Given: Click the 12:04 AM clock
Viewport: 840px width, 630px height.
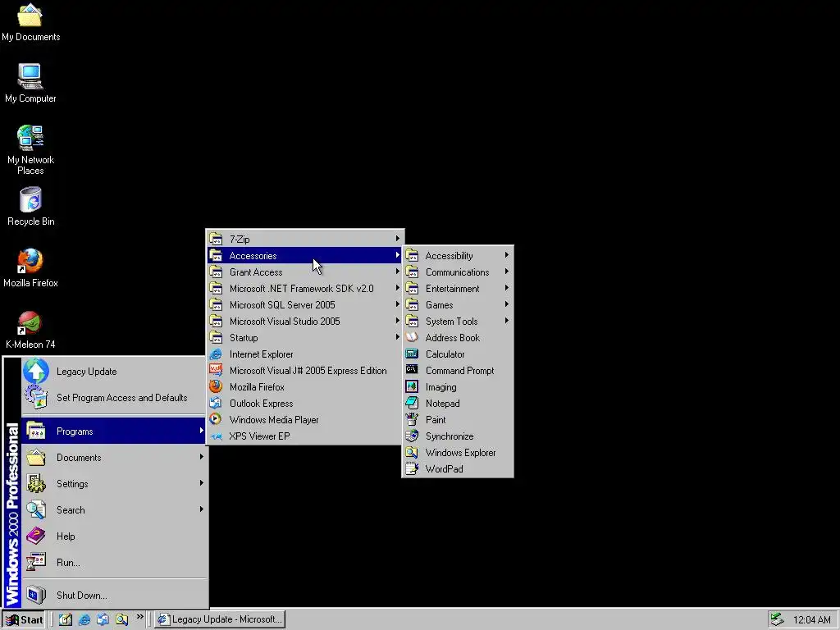Looking at the screenshot, I should (811, 620).
